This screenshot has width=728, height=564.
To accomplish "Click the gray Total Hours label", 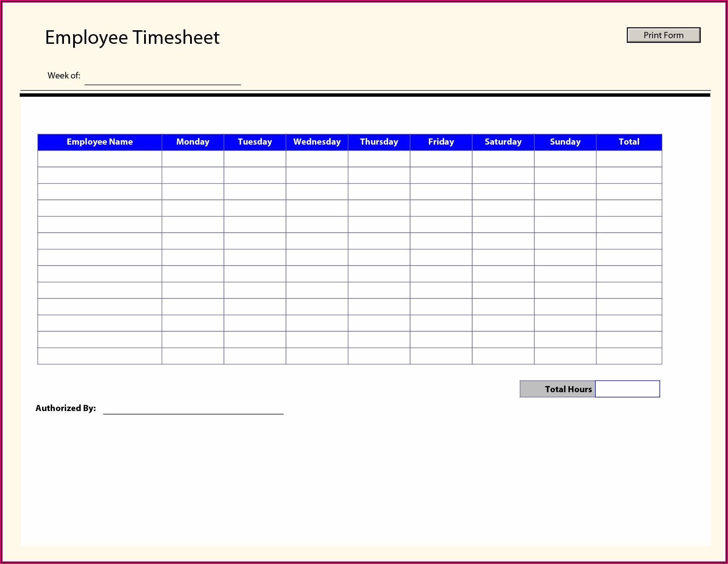I will 558,389.
